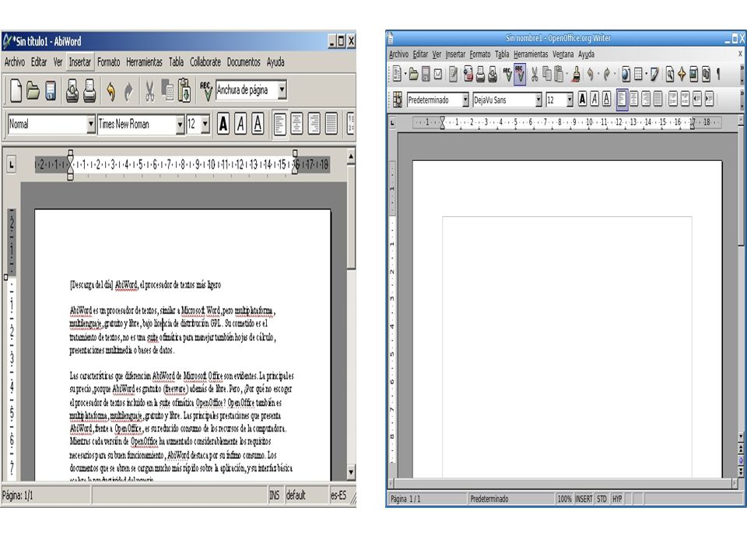Click HYP field in Writer status bar

click(617, 499)
